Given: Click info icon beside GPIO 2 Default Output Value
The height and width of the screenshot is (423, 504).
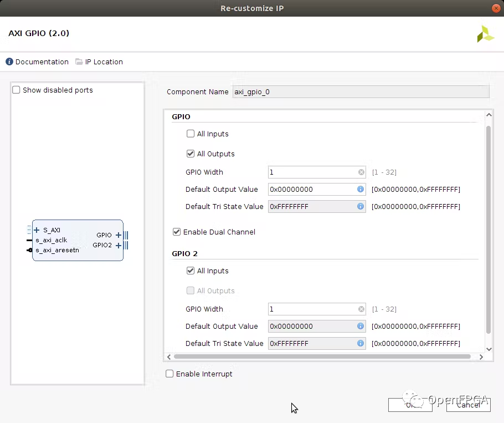Looking at the screenshot, I should point(361,327).
